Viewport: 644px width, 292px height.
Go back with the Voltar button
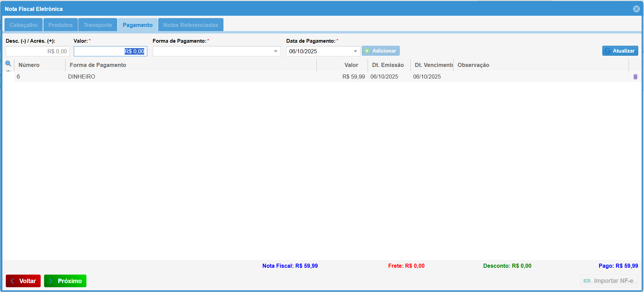[x=23, y=281]
